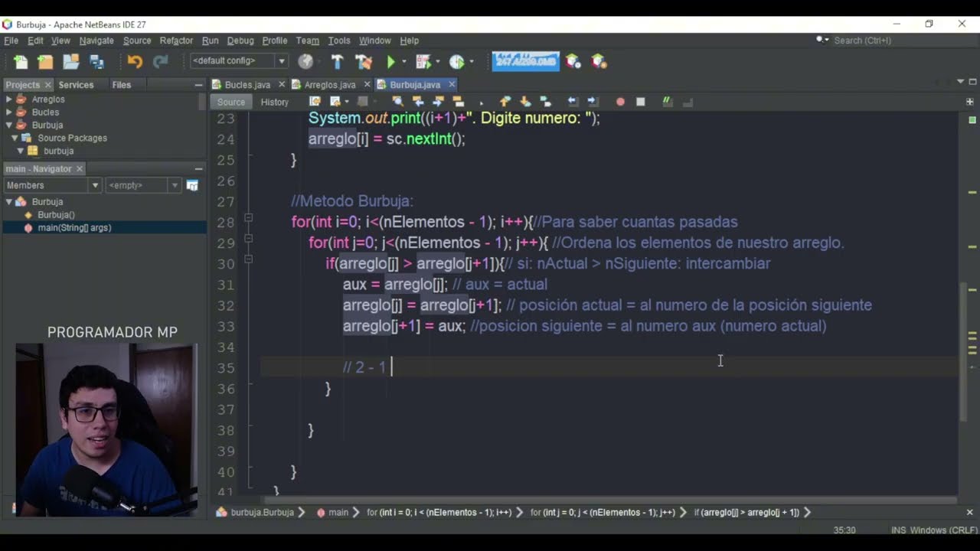Click the Debug Project icon
980x551 pixels.
click(x=423, y=62)
